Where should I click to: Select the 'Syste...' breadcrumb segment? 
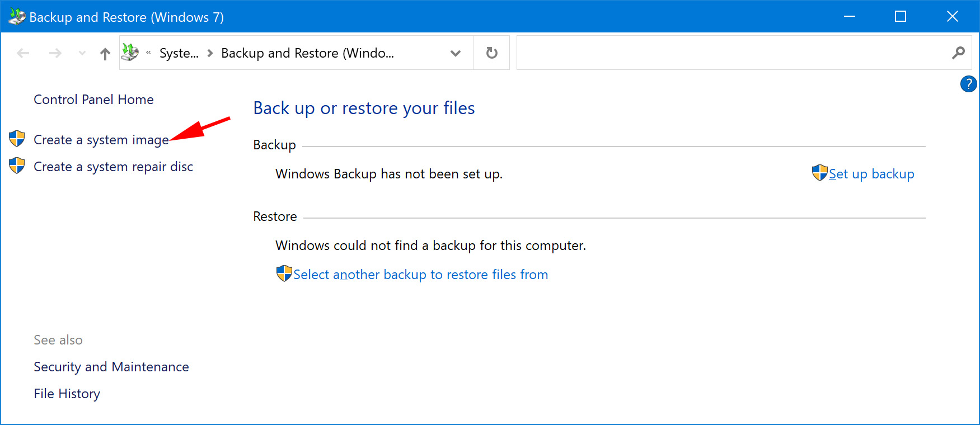179,53
